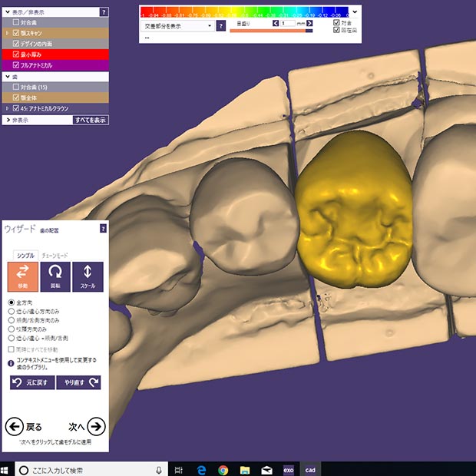Open help for the wizard panel
This screenshot has width=476, height=476.
(x=102, y=228)
